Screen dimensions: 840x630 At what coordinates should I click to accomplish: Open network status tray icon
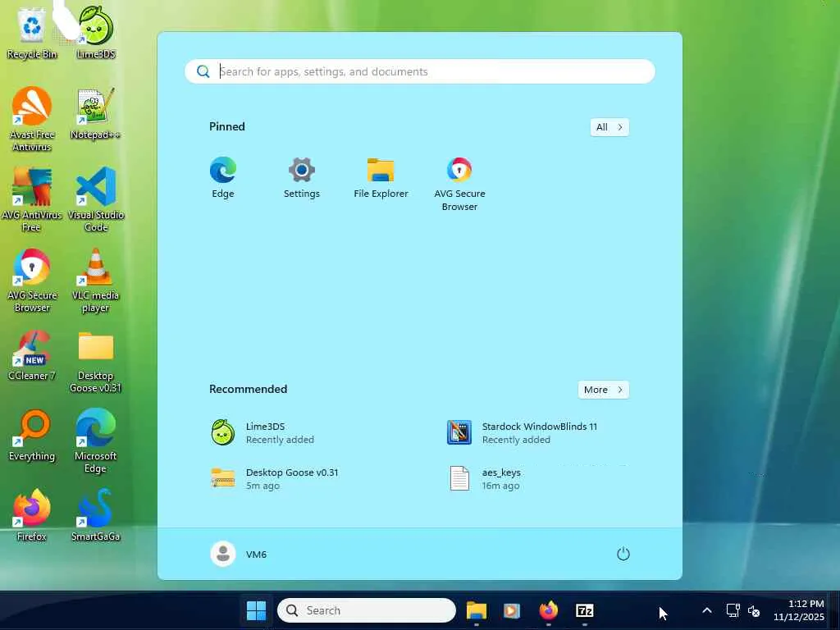point(733,610)
